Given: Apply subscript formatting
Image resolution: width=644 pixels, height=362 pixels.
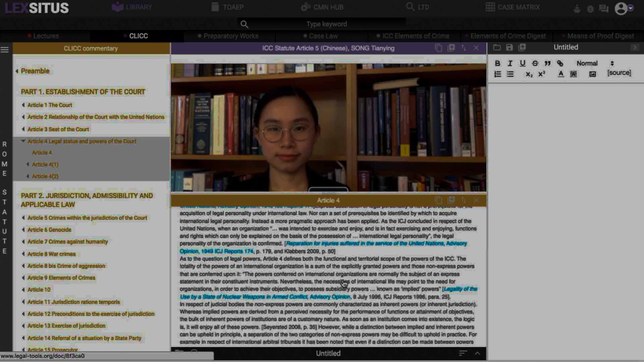Looking at the screenshot, I should click(529, 74).
